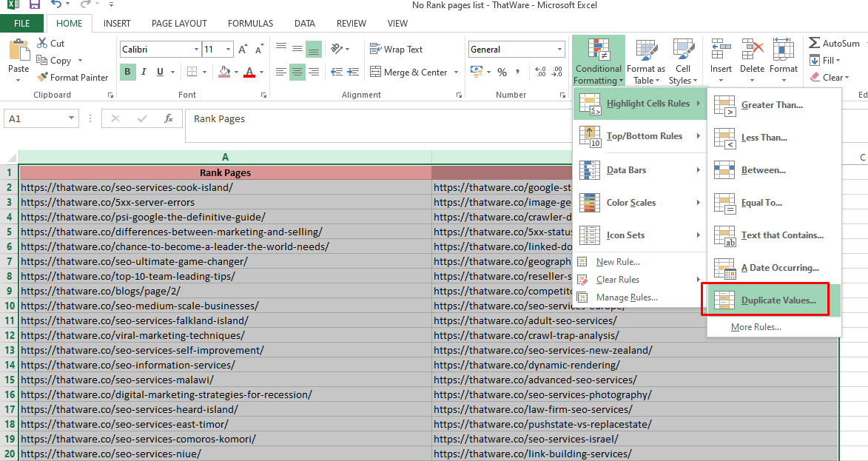Screen dimensions: 868x461
Task: Click Increase Font Size icon
Action: 243,50
